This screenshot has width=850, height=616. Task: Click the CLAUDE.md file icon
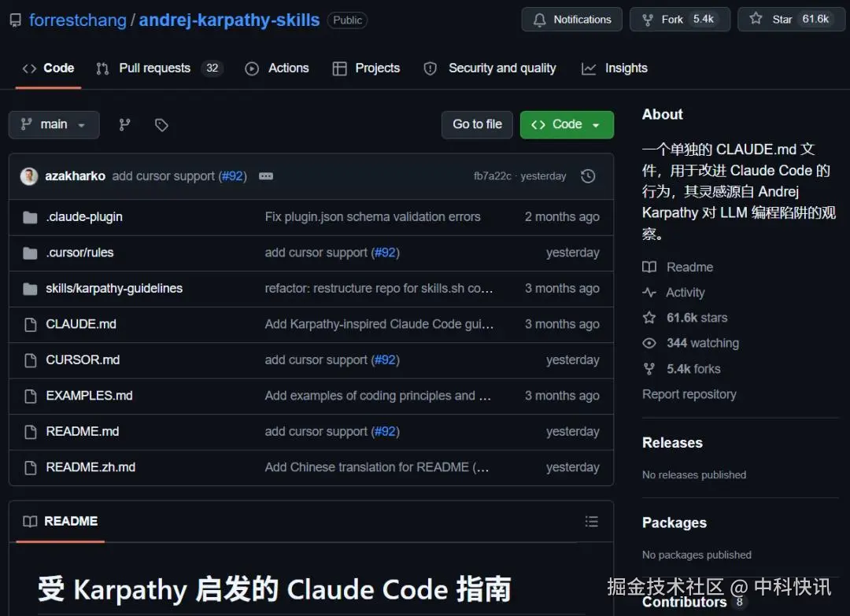click(x=31, y=325)
